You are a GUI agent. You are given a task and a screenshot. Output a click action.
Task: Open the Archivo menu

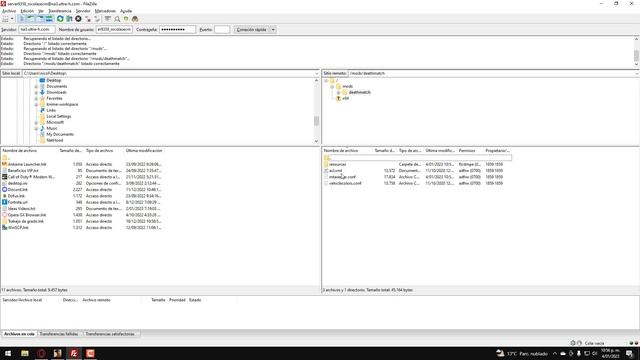pos(9,11)
